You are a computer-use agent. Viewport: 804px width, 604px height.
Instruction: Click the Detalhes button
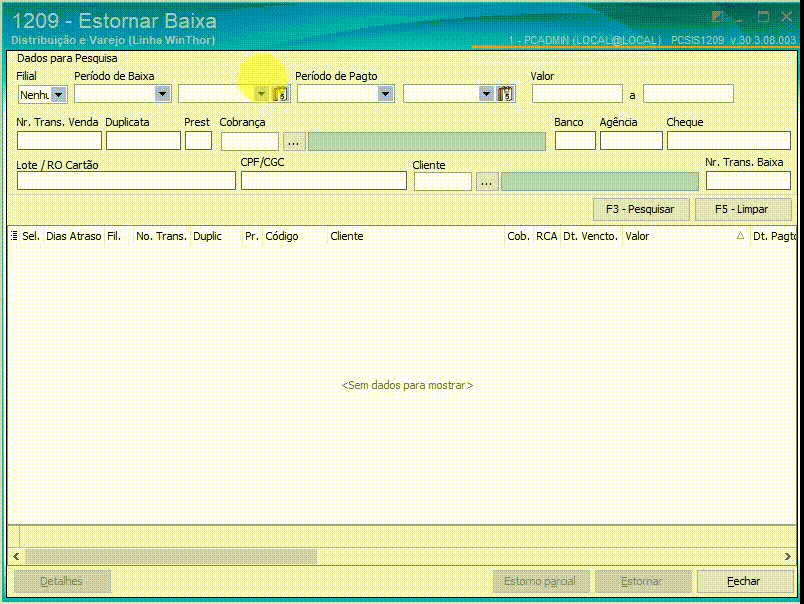(62, 581)
